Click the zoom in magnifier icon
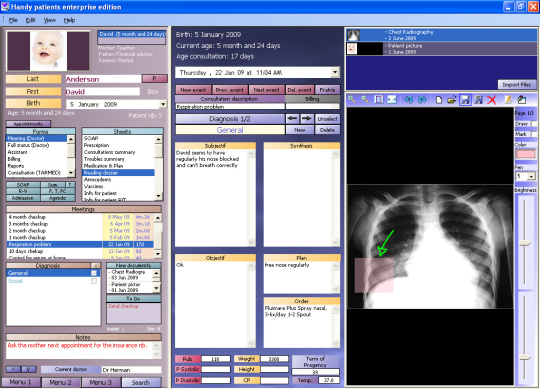Viewport: 540px width, 389px height. pyautogui.click(x=352, y=100)
